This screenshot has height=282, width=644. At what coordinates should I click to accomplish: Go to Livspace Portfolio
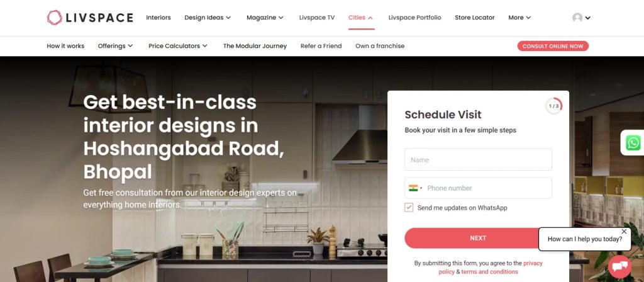pyautogui.click(x=415, y=18)
